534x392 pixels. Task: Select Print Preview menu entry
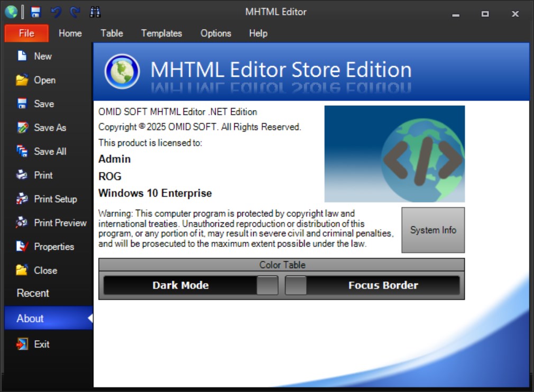49,223
